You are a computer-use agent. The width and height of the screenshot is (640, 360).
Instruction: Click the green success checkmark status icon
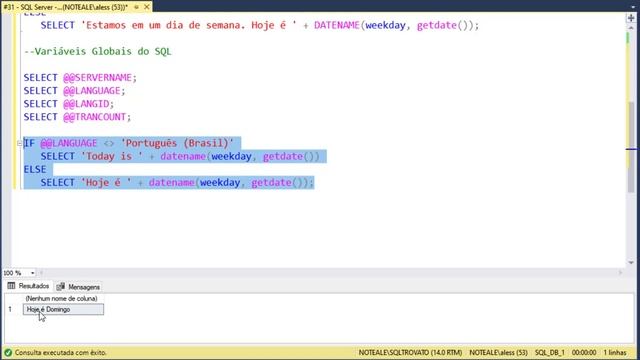[8, 352]
